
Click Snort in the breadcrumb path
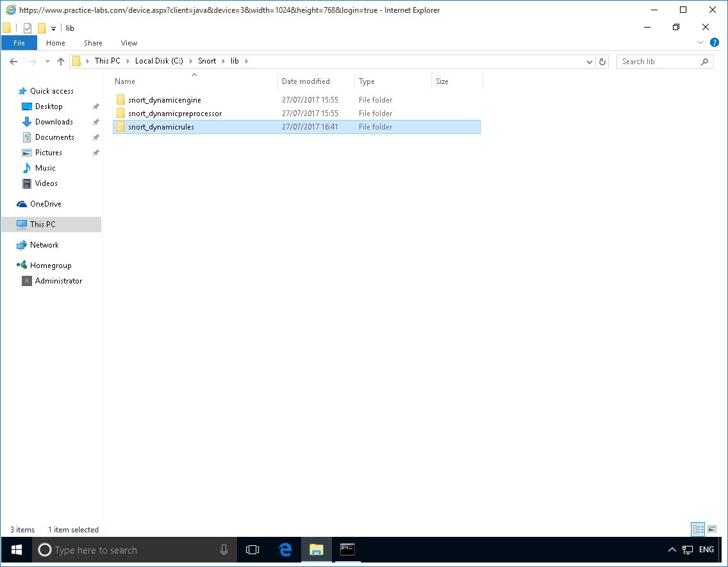(x=207, y=61)
